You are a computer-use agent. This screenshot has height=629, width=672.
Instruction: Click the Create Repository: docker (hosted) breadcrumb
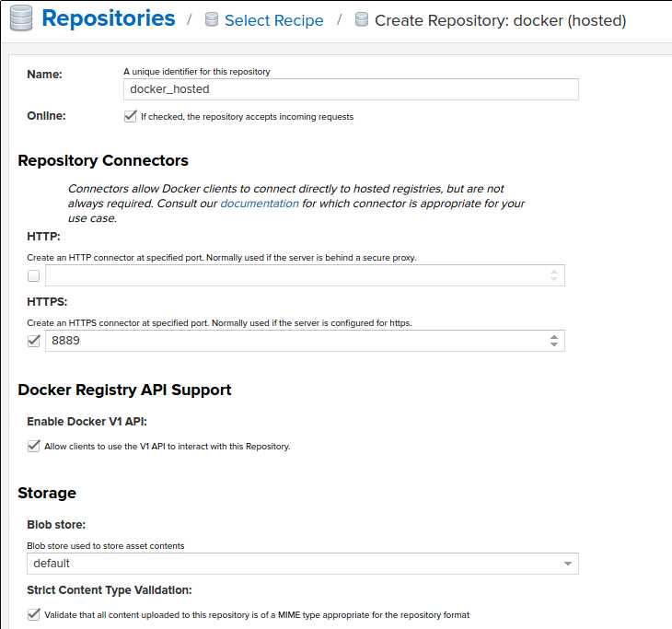pos(500,20)
